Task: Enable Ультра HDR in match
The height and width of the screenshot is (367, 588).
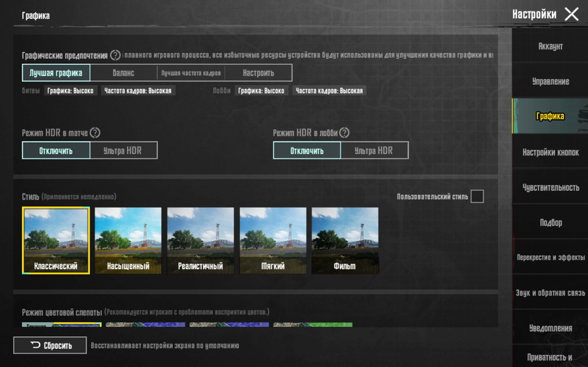Action: click(124, 151)
